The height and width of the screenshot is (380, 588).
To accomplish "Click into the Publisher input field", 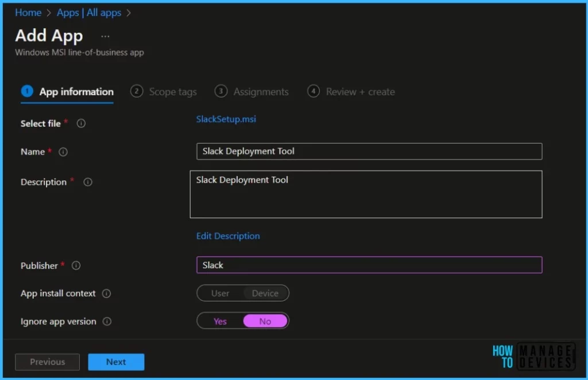I will point(369,265).
